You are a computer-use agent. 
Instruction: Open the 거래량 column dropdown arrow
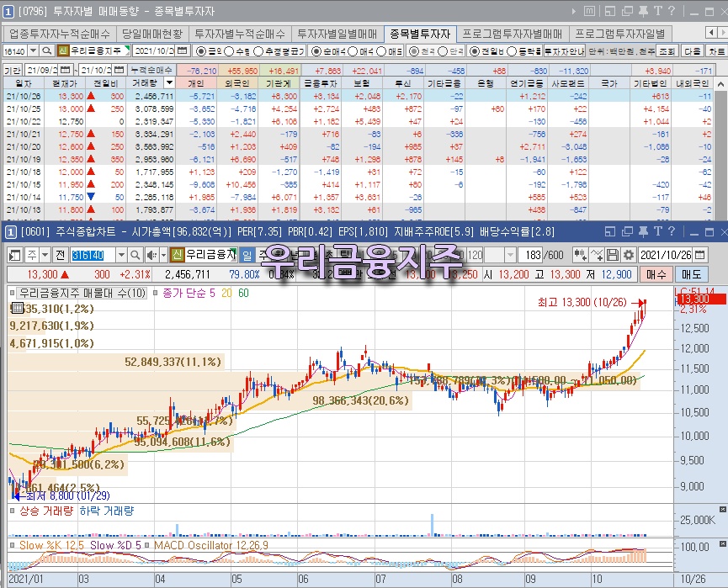[x=169, y=83]
